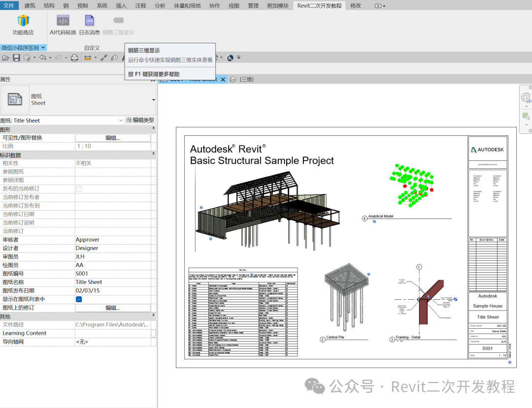Switch to the 修改 ribbon tab
The width and height of the screenshot is (532, 408).
pos(356,5)
